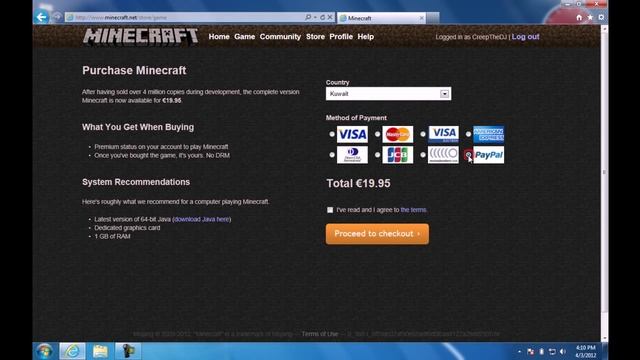Open Internet Explorer from the taskbar
Screen dimensions: 640x360
coord(72,351)
